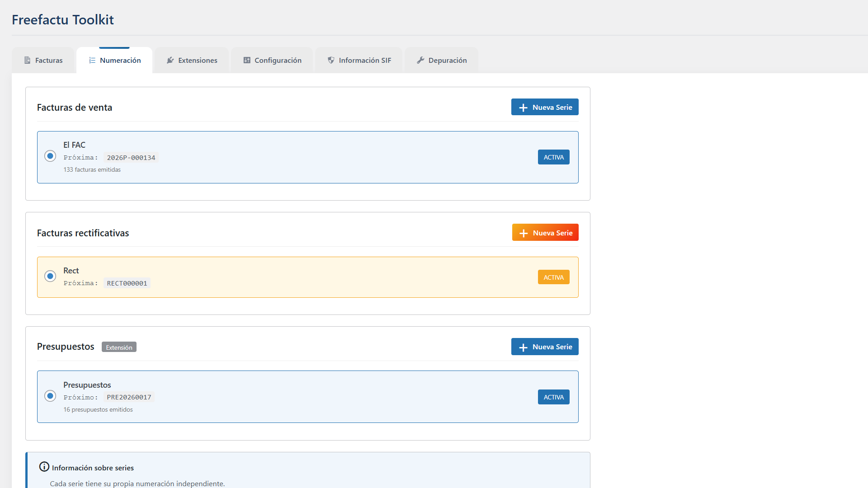Click the Facturas tab document icon
The height and width of the screenshot is (488, 868).
tap(27, 60)
